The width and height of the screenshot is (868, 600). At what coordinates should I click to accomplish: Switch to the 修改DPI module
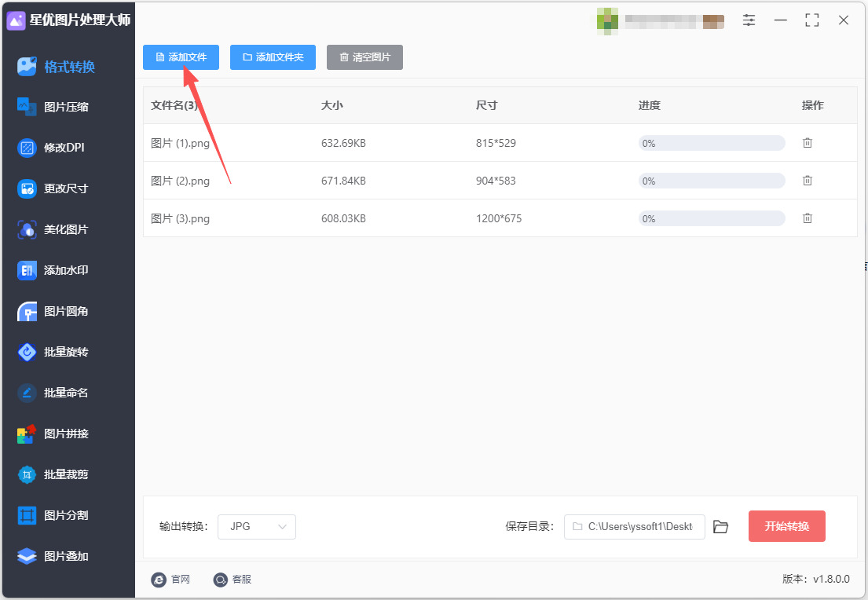click(64, 148)
